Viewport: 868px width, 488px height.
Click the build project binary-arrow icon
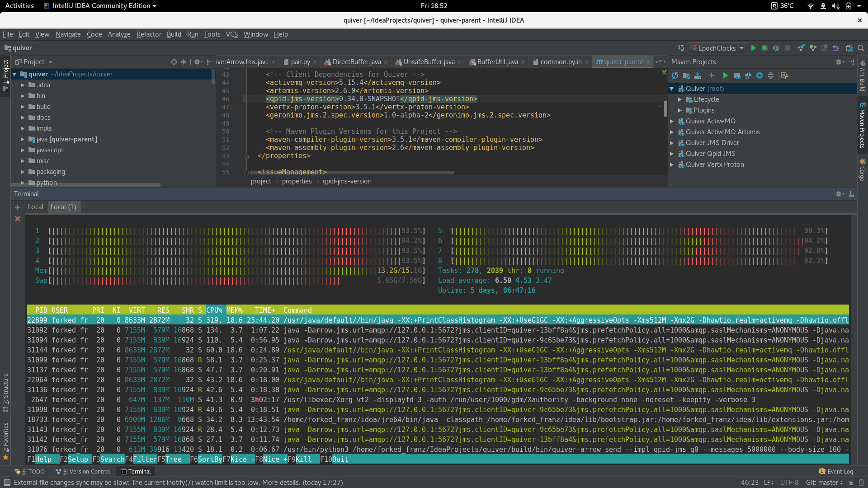tap(681, 48)
